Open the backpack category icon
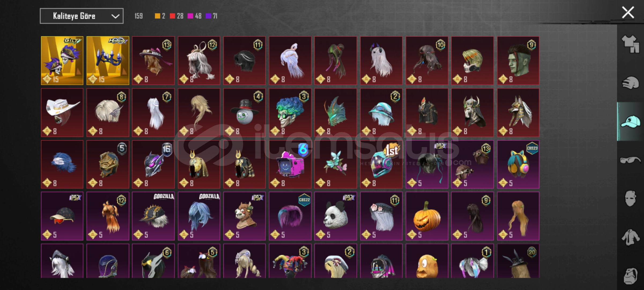The width and height of the screenshot is (644, 290). tap(630, 276)
